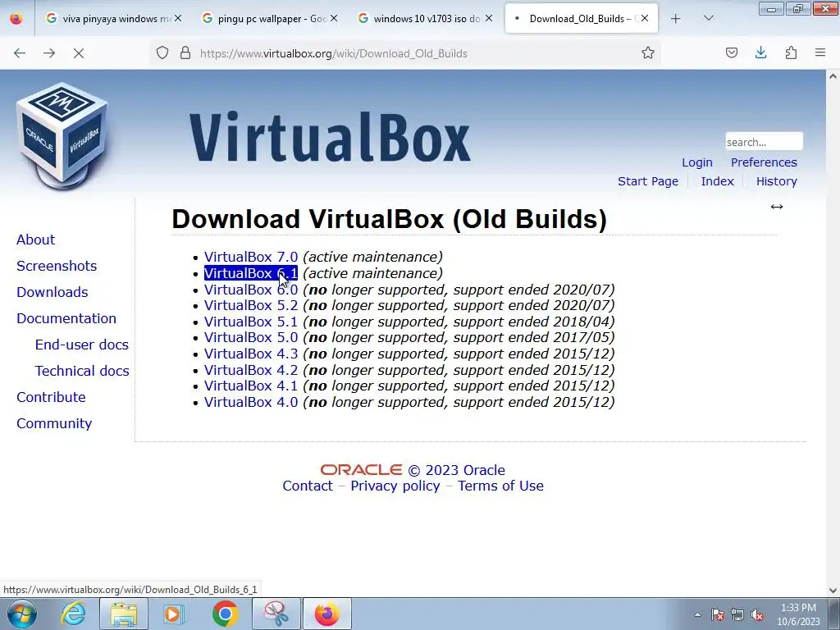Viewport: 840px width, 630px height.
Task: Open the Terms of Use footer link
Action: click(x=500, y=486)
